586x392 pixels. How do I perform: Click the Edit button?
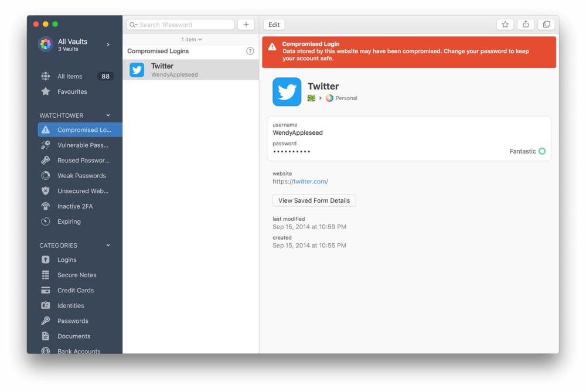[x=274, y=25]
